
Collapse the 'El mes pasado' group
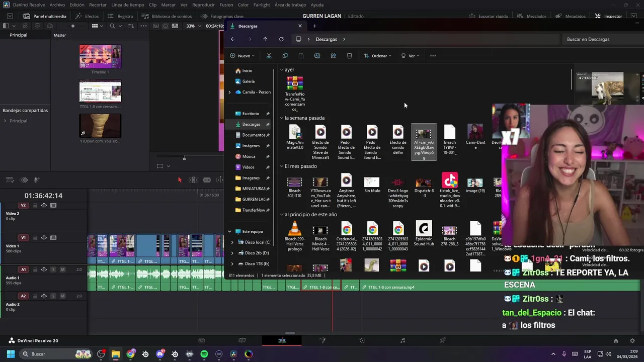click(282, 166)
